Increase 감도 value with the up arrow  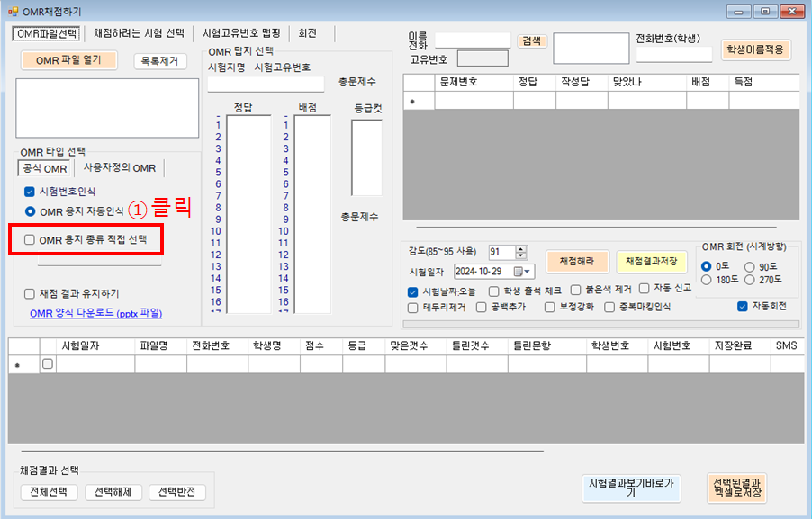[521, 248]
